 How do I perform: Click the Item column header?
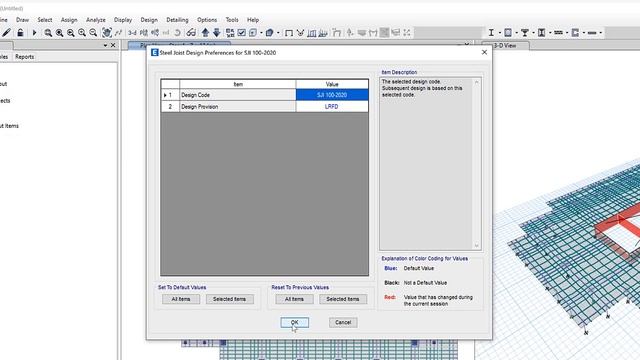[238, 84]
